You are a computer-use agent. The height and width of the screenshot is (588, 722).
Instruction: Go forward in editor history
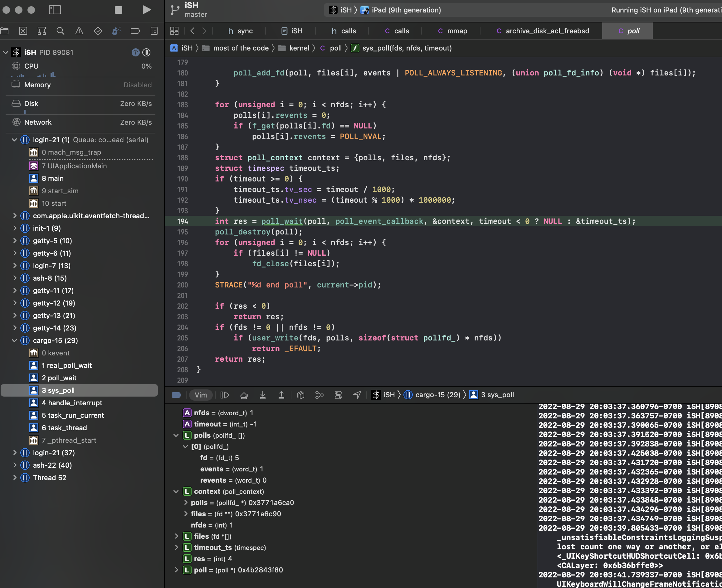(204, 31)
